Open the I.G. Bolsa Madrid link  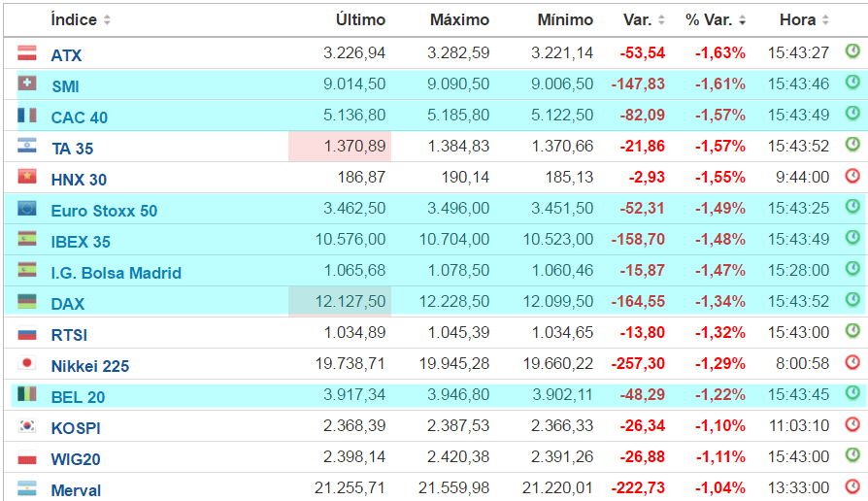(116, 273)
